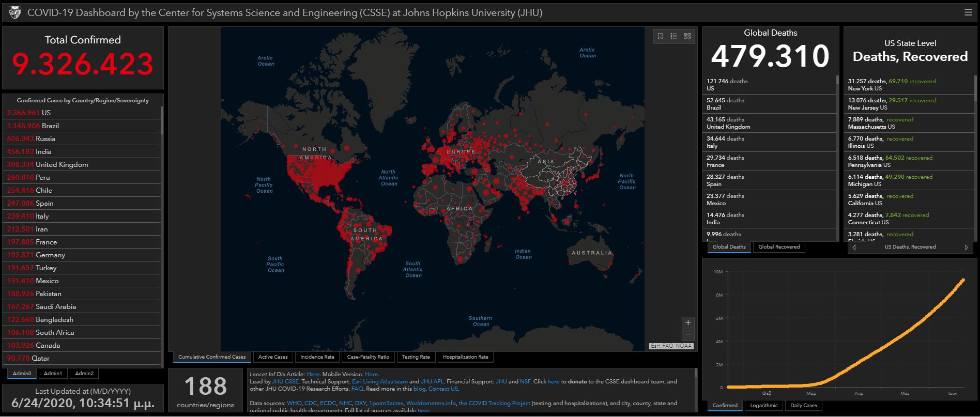
Task: Select the Confirmed chart tab
Action: 725,406
